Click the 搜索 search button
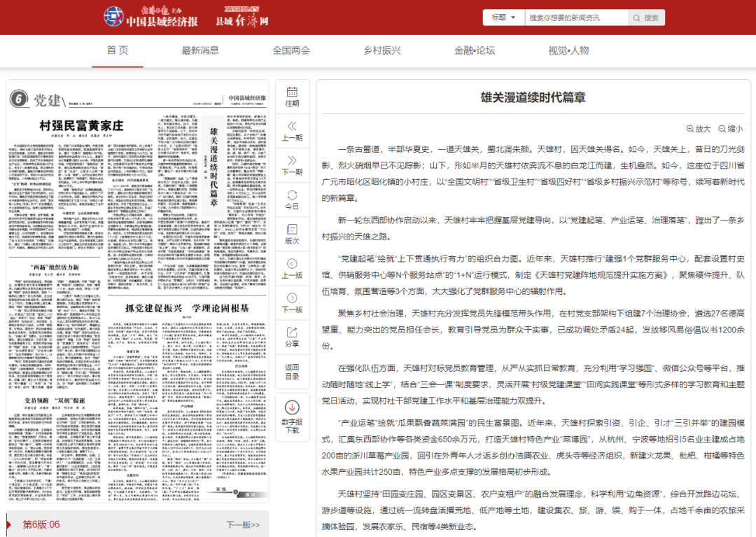Viewport: 756px width, 537px height. 646,18
